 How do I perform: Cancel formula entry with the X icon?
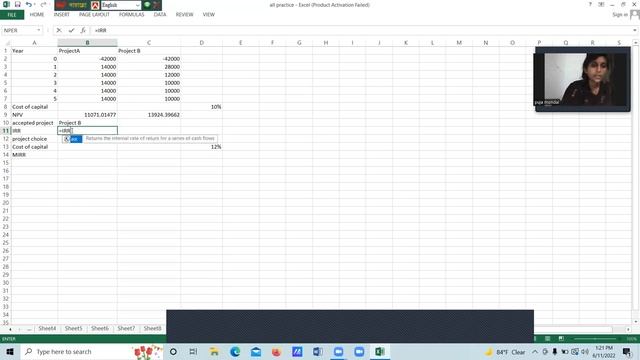[59, 30]
